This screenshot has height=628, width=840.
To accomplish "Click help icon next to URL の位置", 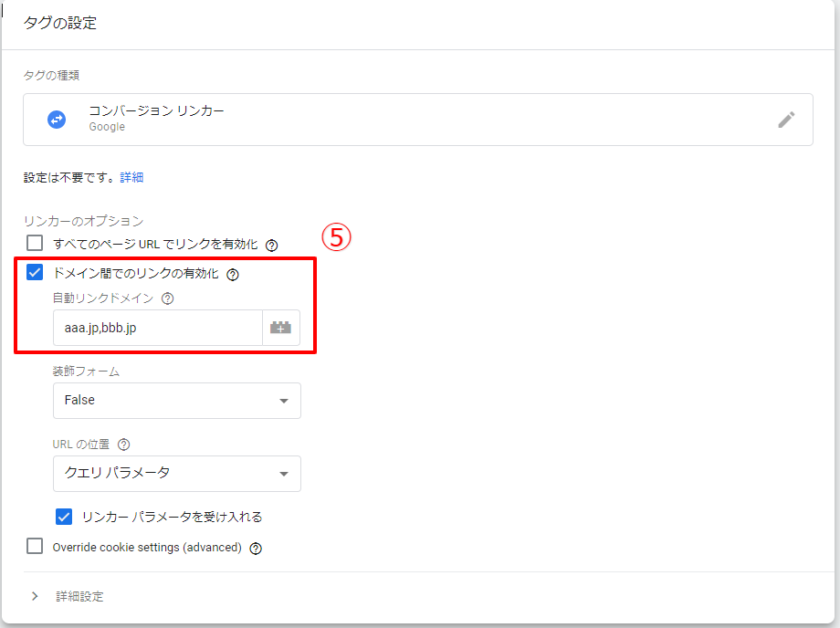I will (124, 445).
